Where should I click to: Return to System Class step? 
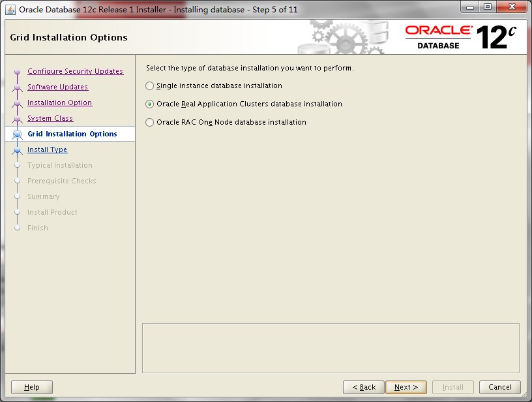tap(50, 118)
